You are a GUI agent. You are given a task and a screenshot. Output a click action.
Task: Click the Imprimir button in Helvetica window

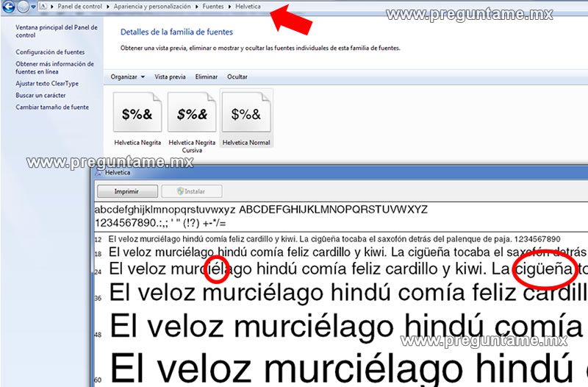coord(127,191)
